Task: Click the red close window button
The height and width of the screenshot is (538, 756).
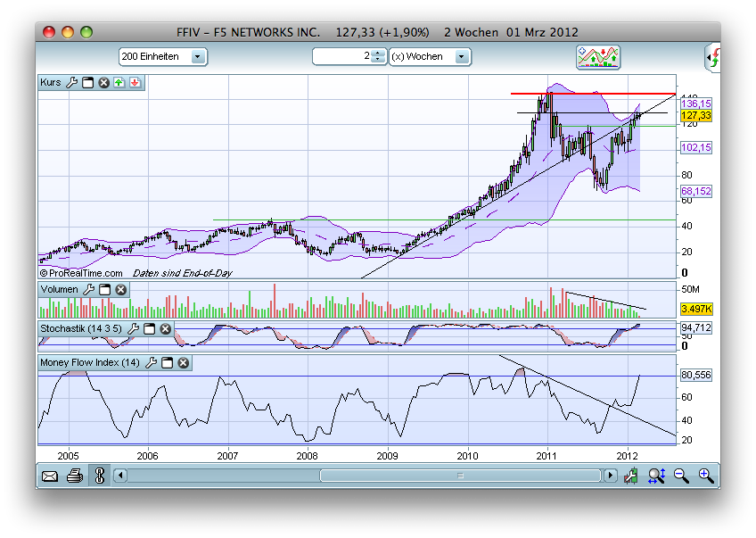Action: pos(49,32)
